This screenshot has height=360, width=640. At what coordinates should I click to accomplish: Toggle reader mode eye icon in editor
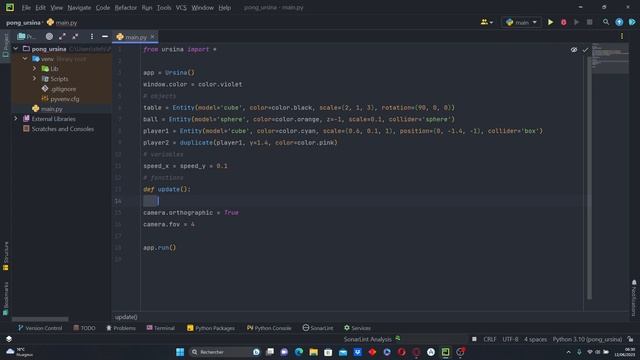(574, 50)
